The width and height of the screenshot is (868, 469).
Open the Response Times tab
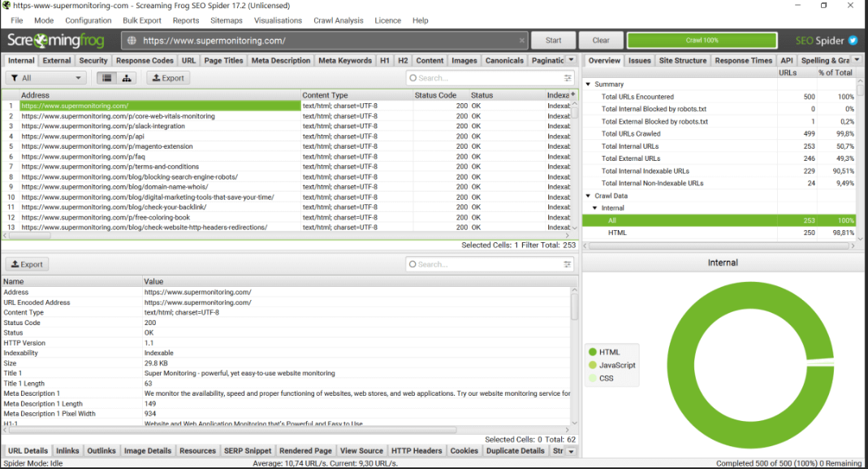click(x=743, y=60)
